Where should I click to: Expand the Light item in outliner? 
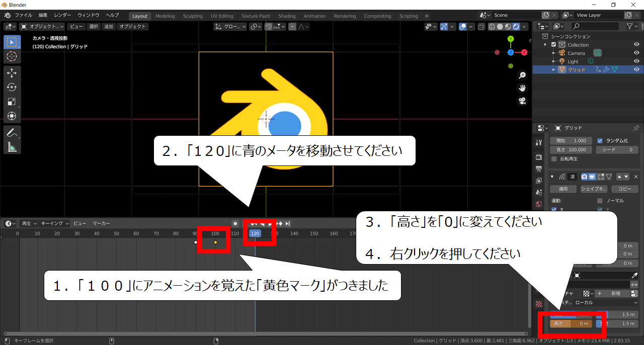[x=553, y=61]
